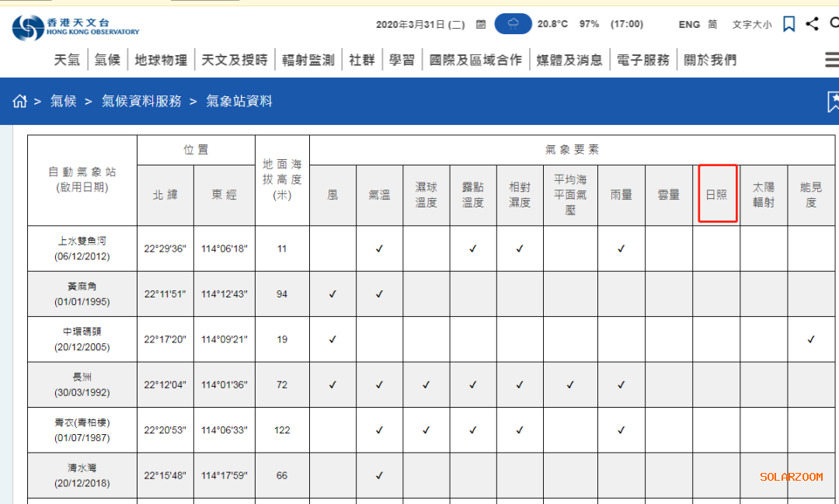This screenshot has width=839, height=504.
Task: Select the highlighted 日照 column header
Action: [x=718, y=193]
